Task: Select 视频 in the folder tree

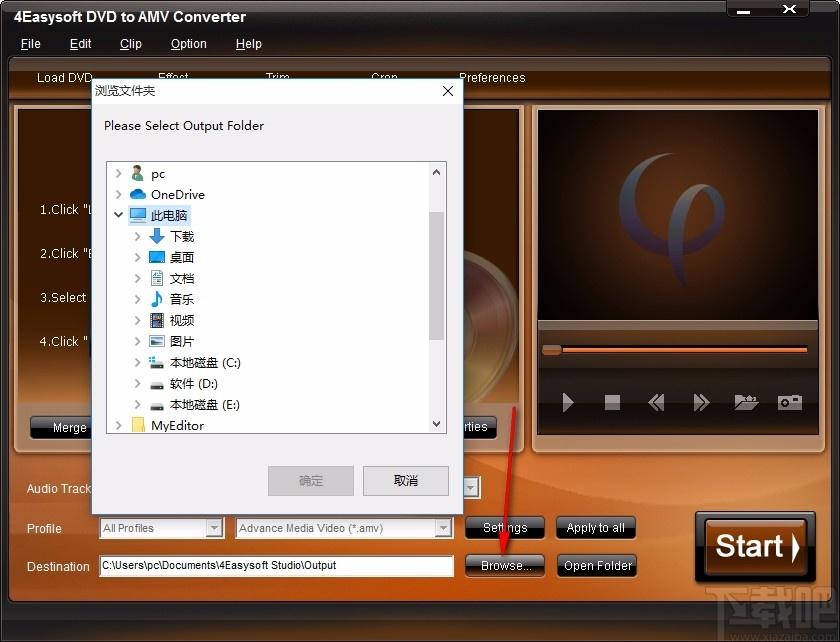Action: pos(182,320)
